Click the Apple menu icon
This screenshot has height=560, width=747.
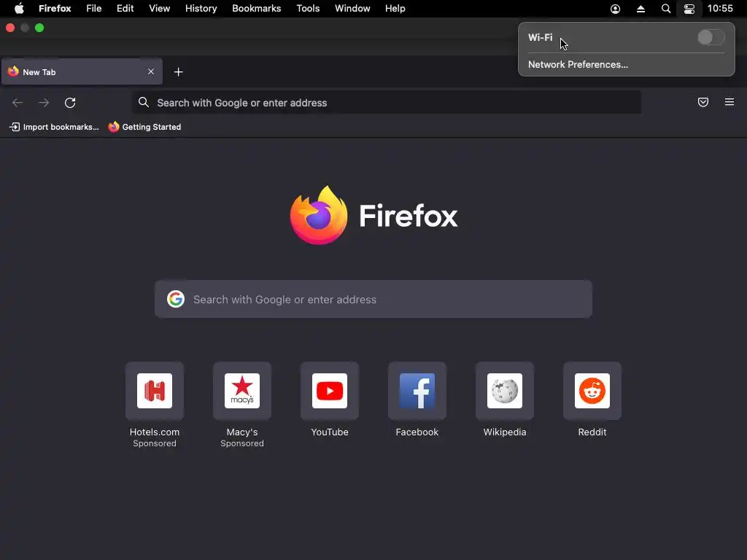(x=19, y=9)
